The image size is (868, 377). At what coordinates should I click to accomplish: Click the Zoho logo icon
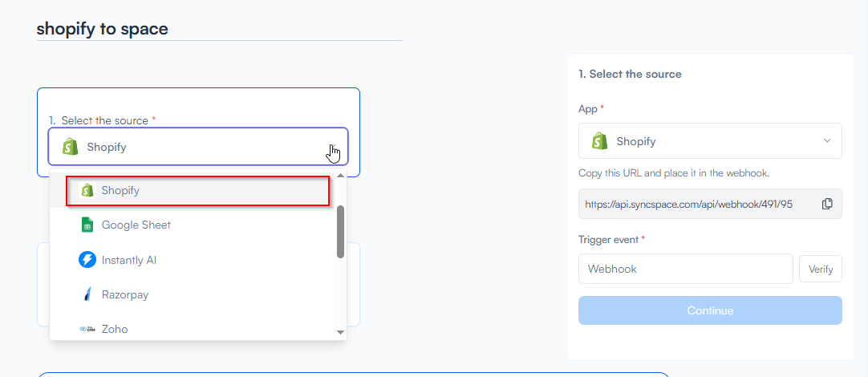[x=87, y=329]
